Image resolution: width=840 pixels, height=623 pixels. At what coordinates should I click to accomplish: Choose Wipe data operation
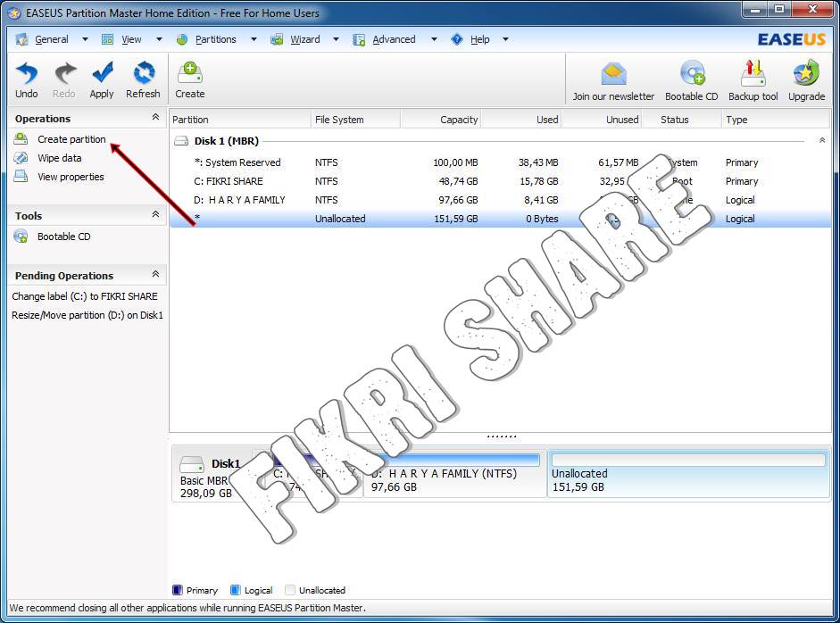[60, 158]
